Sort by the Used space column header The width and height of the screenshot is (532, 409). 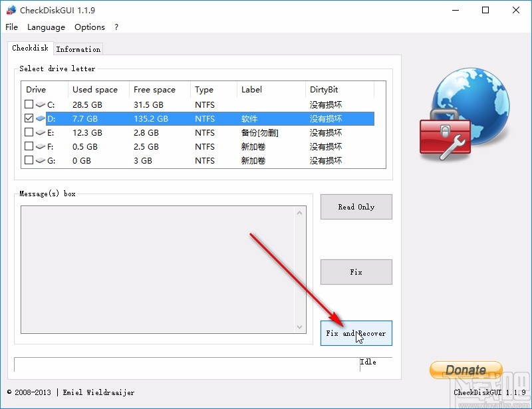98,90
